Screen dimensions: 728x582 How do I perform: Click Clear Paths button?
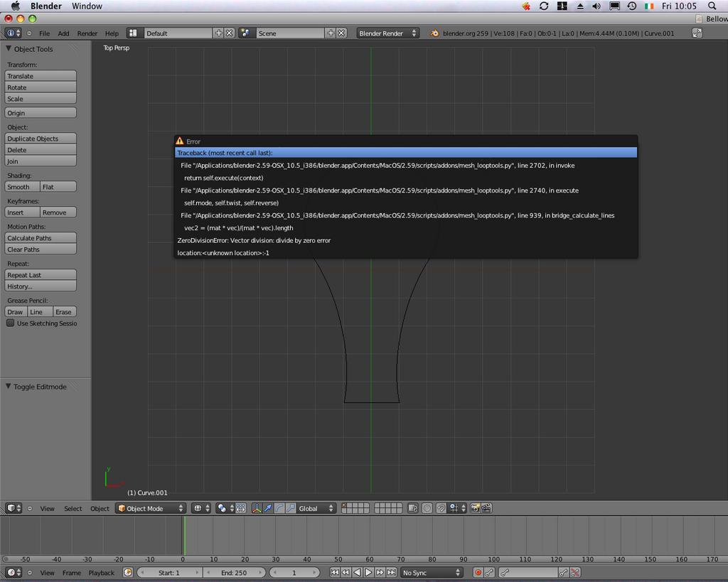click(x=41, y=249)
